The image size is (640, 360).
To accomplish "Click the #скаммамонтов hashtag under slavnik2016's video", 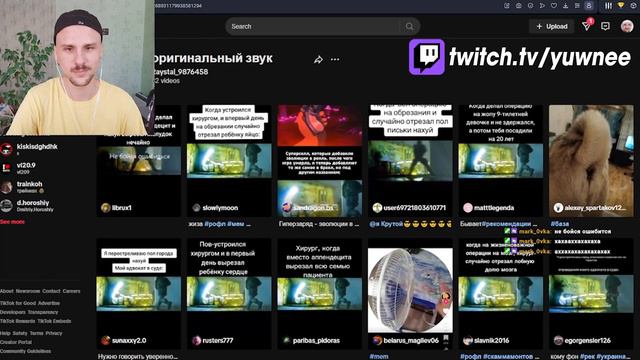I will [x=507, y=356].
